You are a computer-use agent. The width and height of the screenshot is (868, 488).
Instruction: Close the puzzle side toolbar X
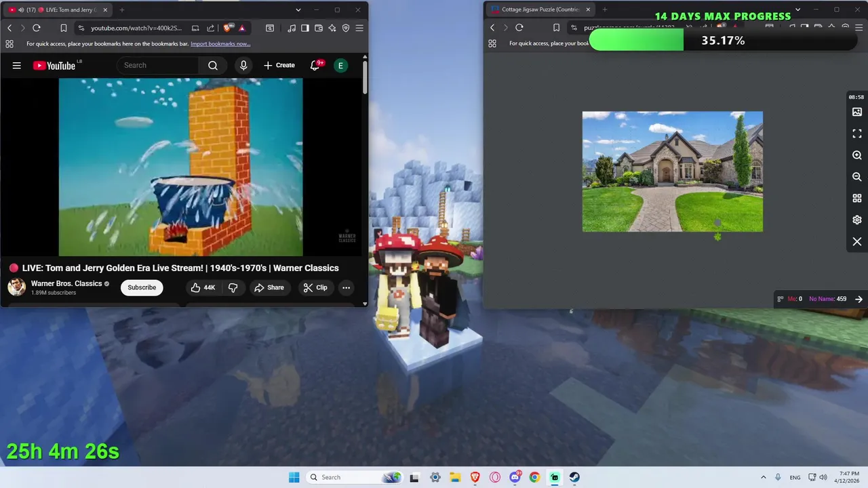[857, 242]
